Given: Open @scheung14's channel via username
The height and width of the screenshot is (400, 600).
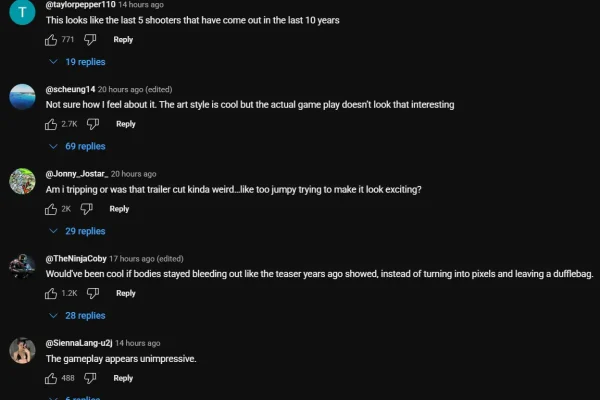Looking at the screenshot, I should click(70, 90).
